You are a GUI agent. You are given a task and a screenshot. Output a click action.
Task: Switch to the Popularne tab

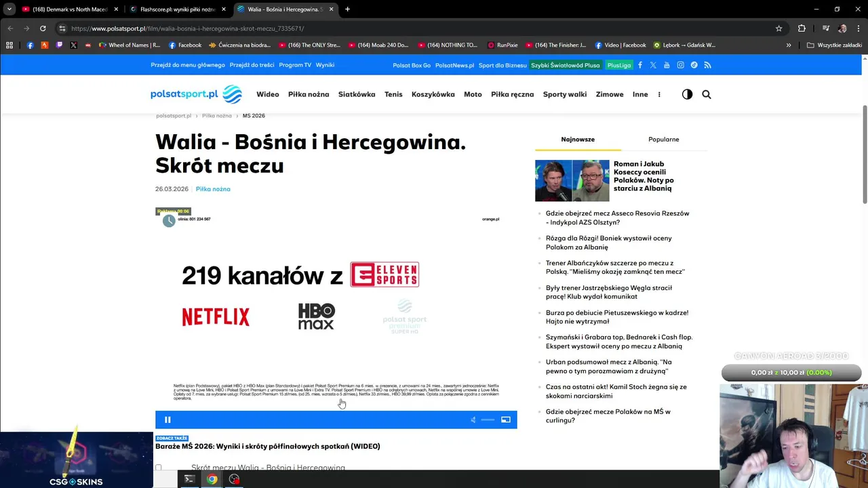point(664,139)
